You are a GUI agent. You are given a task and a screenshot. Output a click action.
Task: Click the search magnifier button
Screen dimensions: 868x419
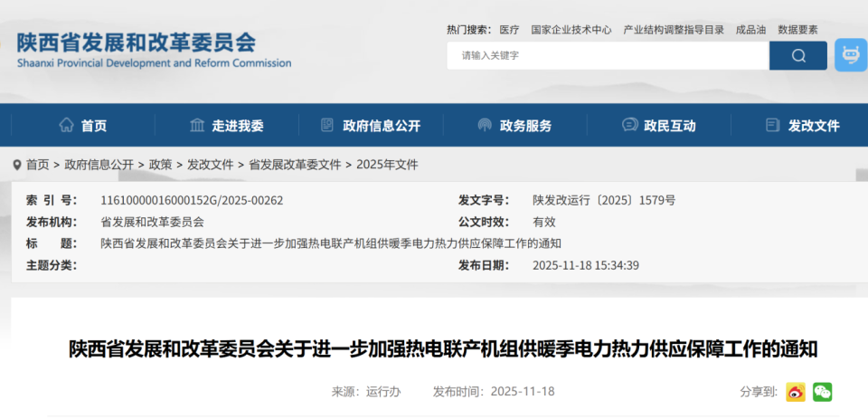click(x=797, y=55)
